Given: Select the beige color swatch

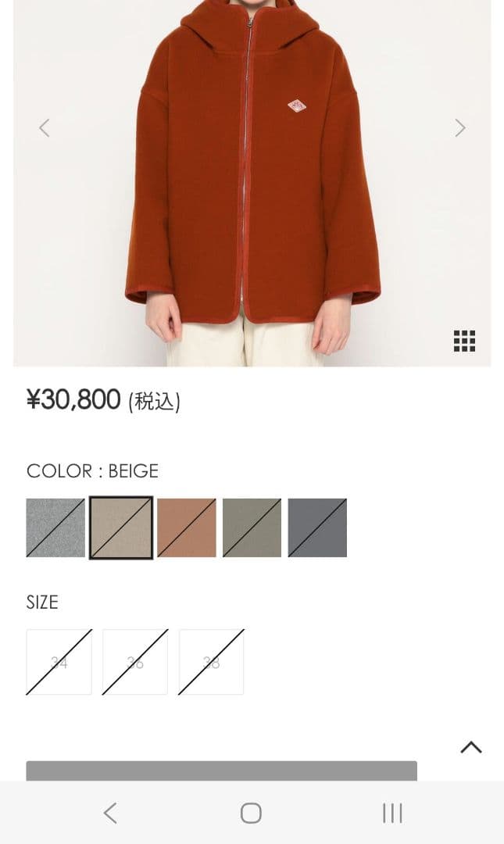Looking at the screenshot, I should pos(121,527).
